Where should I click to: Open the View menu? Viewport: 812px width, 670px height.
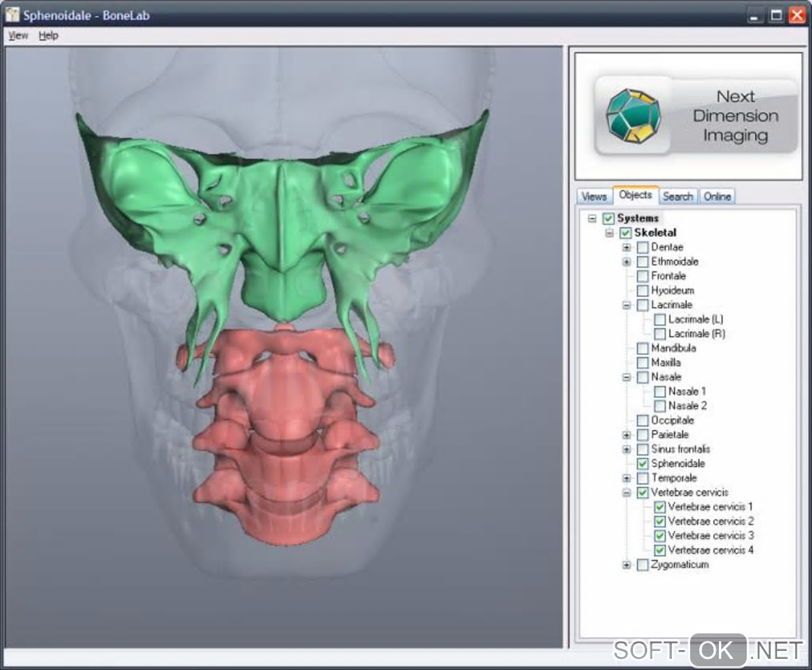point(18,36)
